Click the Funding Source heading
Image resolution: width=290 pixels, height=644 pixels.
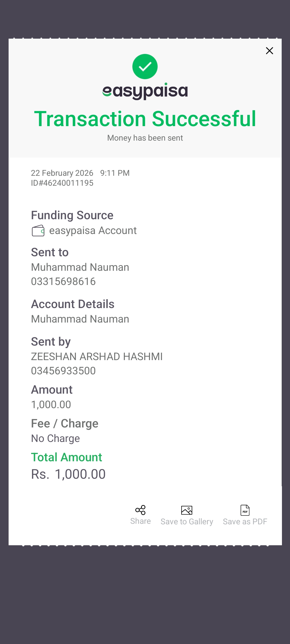72,215
